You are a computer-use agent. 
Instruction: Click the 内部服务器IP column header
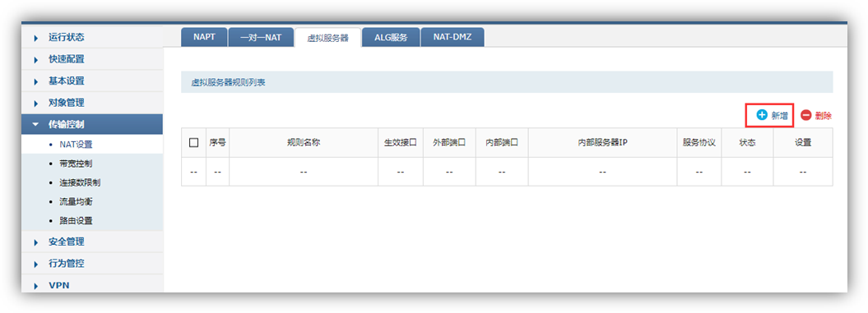point(602,143)
